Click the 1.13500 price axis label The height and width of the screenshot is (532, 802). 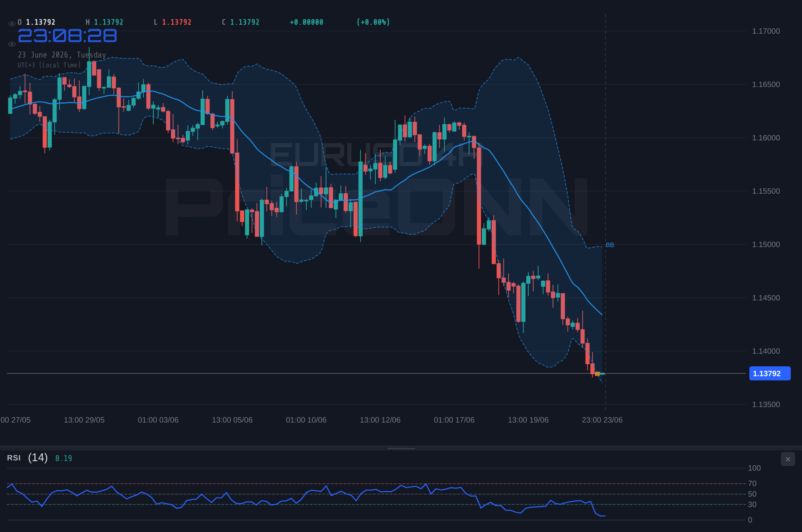click(x=766, y=405)
